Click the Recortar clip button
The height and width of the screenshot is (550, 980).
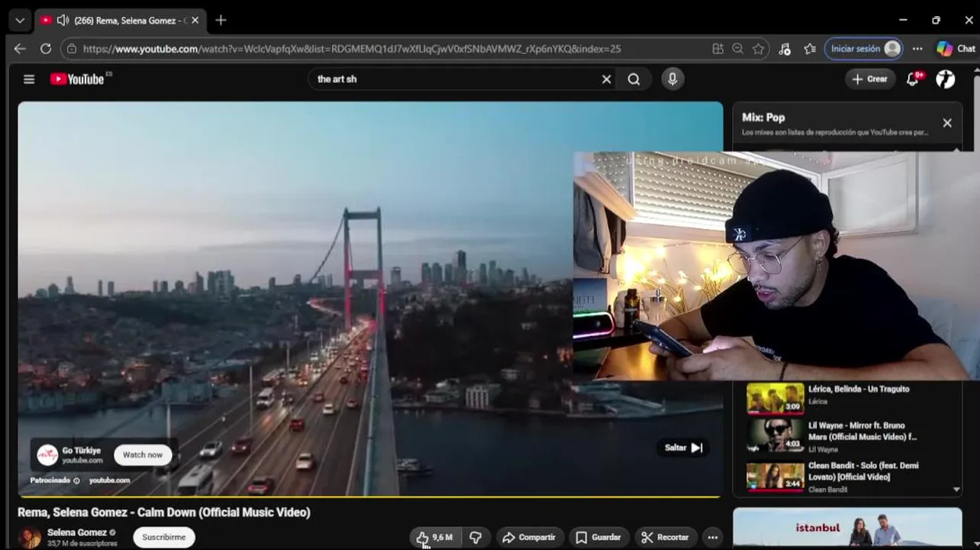(x=666, y=538)
